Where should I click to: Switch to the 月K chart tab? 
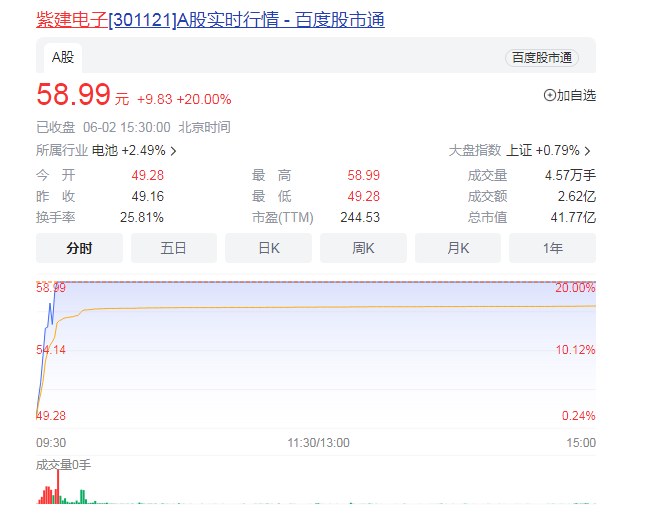coord(458,248)
